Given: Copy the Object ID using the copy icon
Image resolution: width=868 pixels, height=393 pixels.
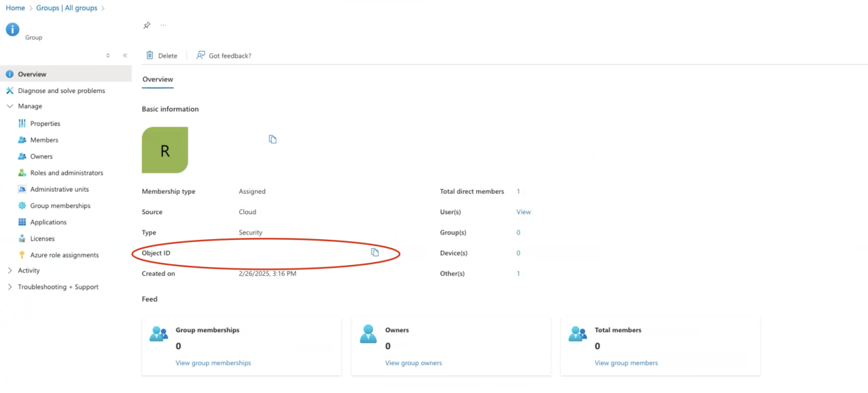Looking at the screenshot, I should pyautogui.click(x=374, y=252).
